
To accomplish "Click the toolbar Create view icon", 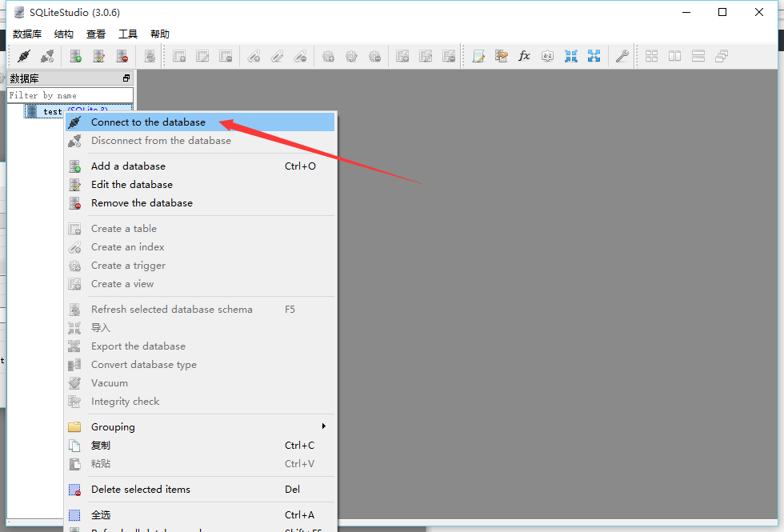I will click(x=402, y=56).
